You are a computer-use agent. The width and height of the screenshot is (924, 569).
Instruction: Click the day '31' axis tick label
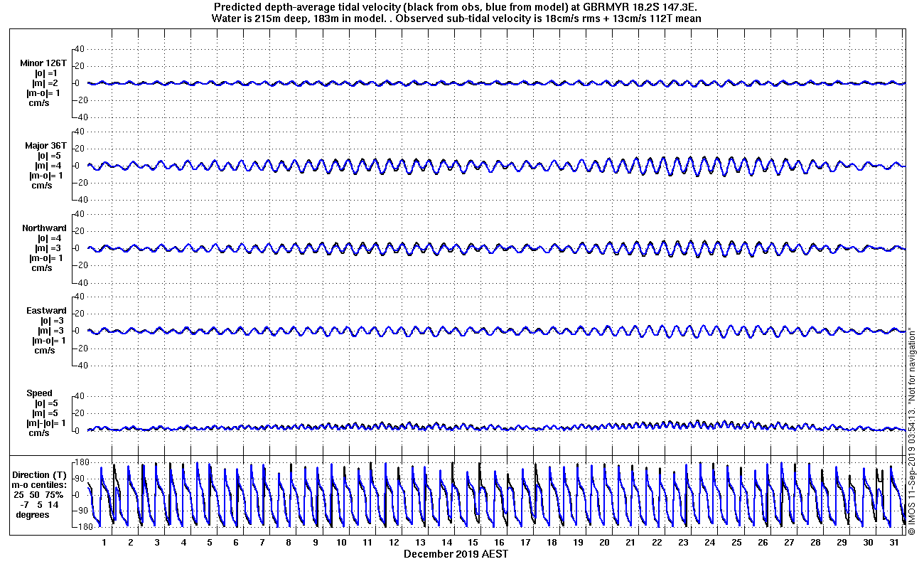click(x=893, y=543)
